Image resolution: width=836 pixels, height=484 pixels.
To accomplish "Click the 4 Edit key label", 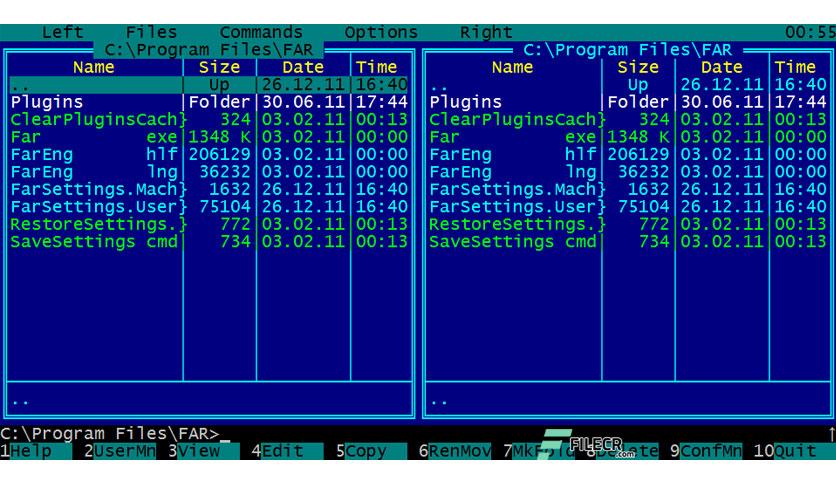I will click(x=287, y=451).
